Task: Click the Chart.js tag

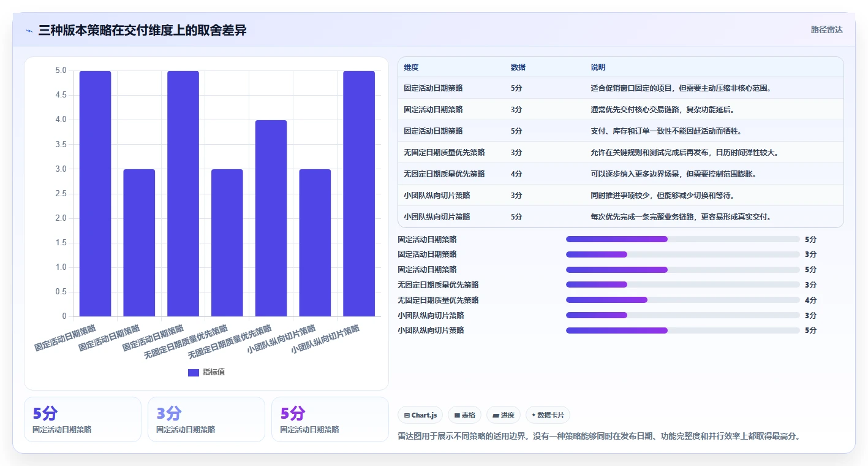Action: [420, 415]
